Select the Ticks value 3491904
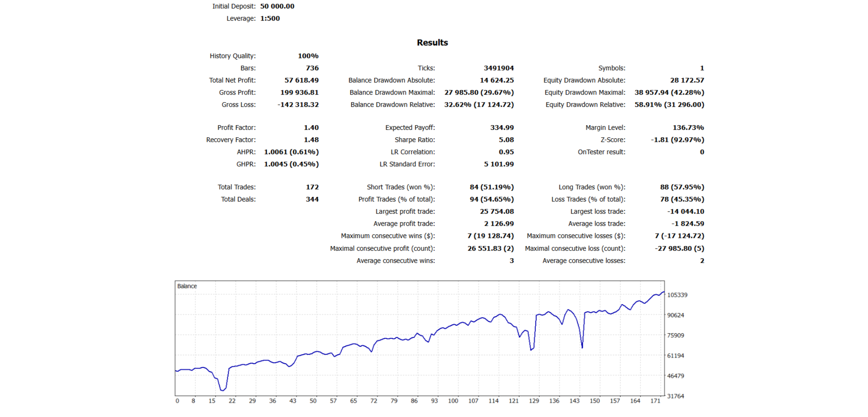 click(498, 68)
